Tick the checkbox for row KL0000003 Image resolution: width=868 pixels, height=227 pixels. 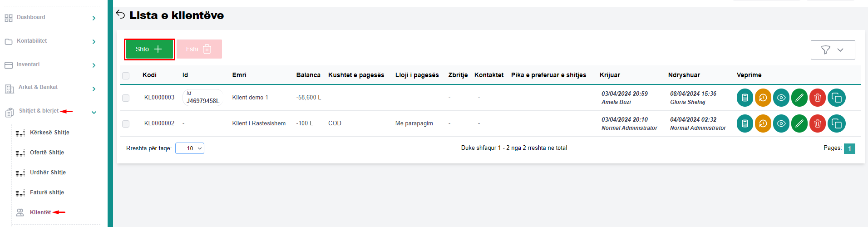point(126,98)
